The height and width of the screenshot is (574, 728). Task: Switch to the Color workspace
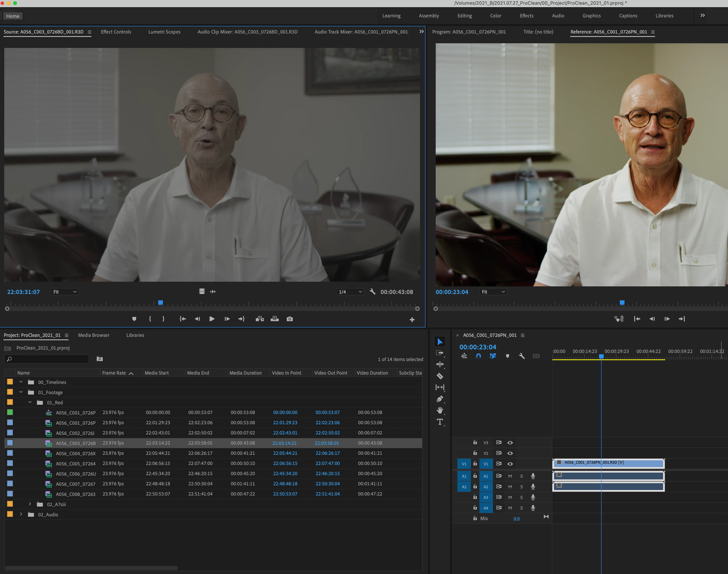495,16
